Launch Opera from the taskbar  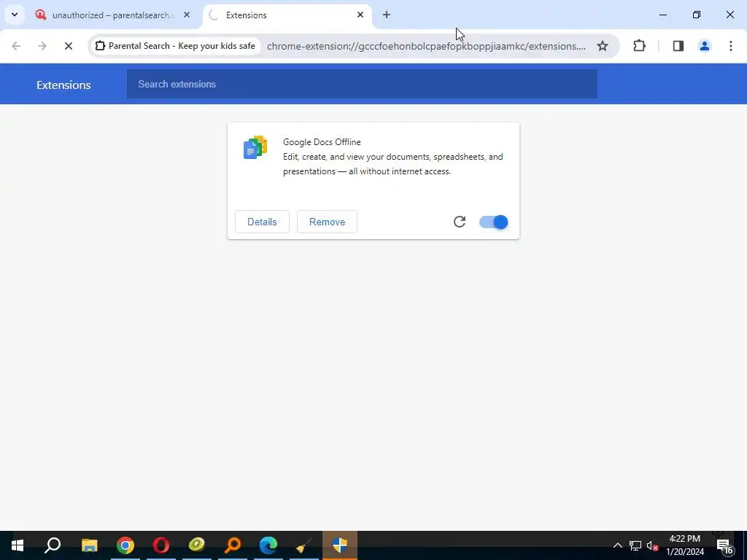(161, 545)
